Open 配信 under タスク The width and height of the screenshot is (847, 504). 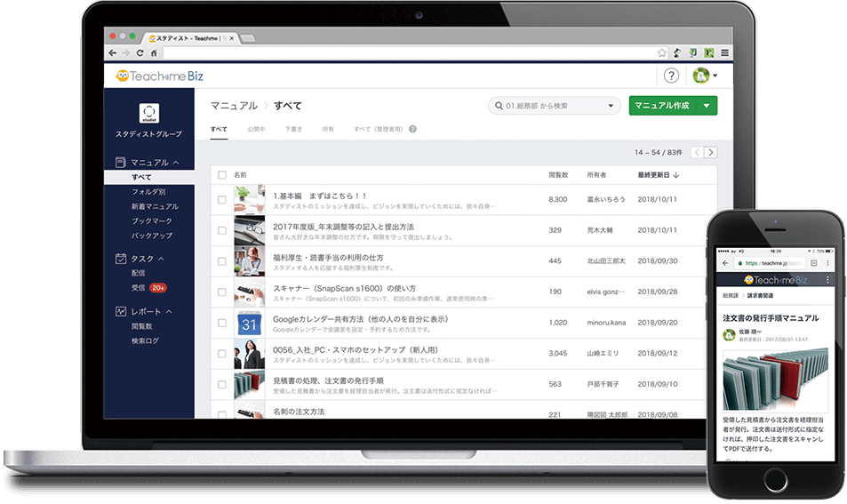click(x=138, y=274)
